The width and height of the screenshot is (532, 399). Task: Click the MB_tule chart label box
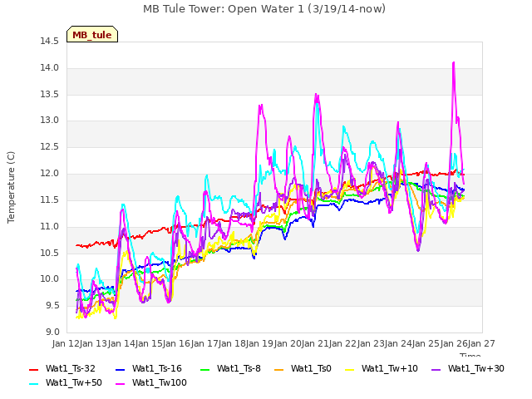pos(92,34)
